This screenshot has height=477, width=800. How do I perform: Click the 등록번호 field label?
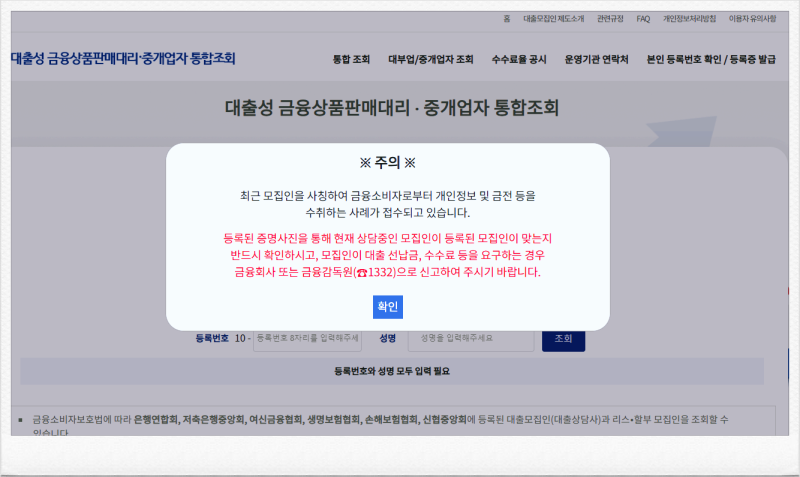coord(212,338)
